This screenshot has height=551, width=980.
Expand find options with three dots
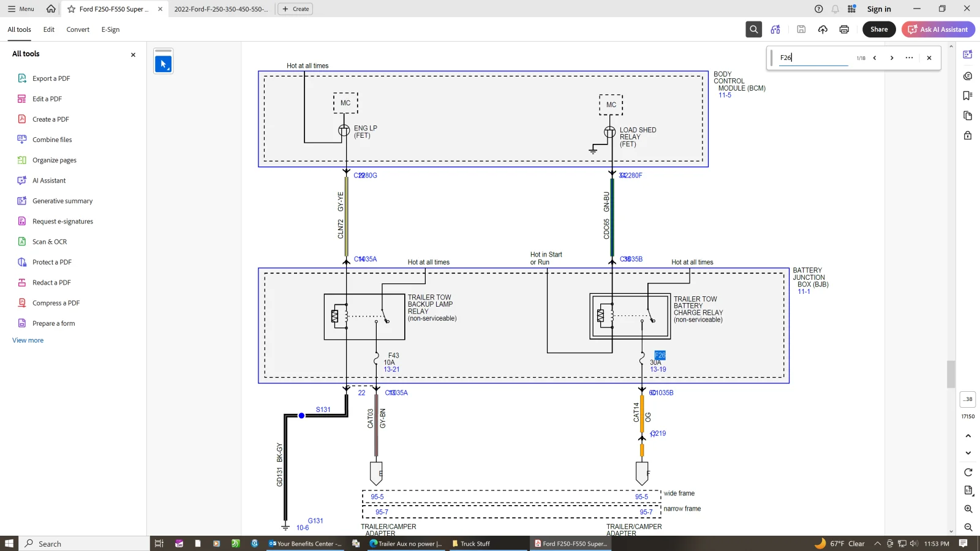click(x=909, y=58)
